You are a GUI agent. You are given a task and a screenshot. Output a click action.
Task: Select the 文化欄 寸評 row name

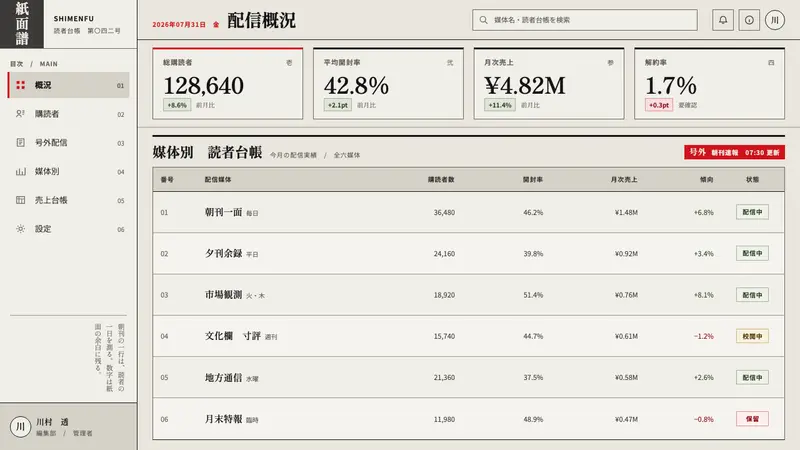tap(233, 336)
